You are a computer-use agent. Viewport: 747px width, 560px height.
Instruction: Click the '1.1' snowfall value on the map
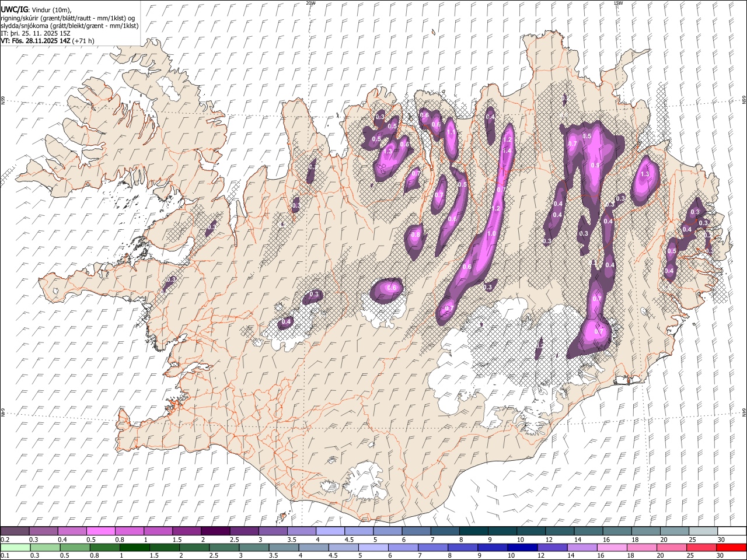click(x=451, y=132)
